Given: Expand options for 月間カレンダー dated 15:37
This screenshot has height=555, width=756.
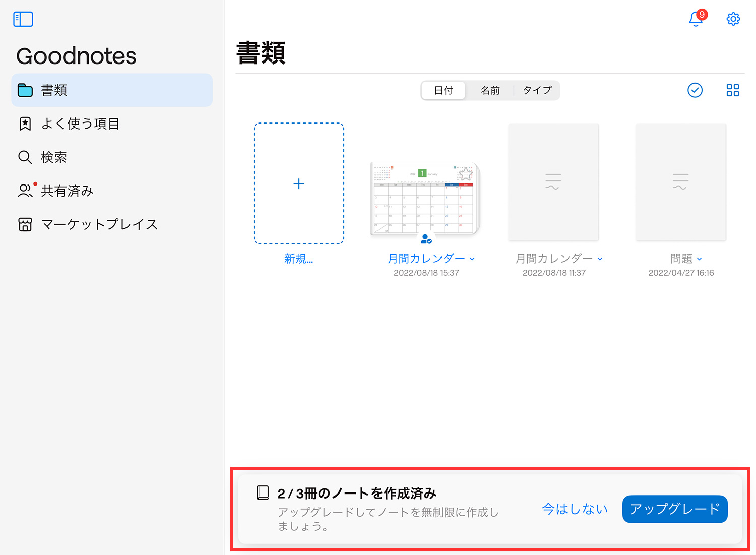Looking at the screenshot, I should click(472, 259).
